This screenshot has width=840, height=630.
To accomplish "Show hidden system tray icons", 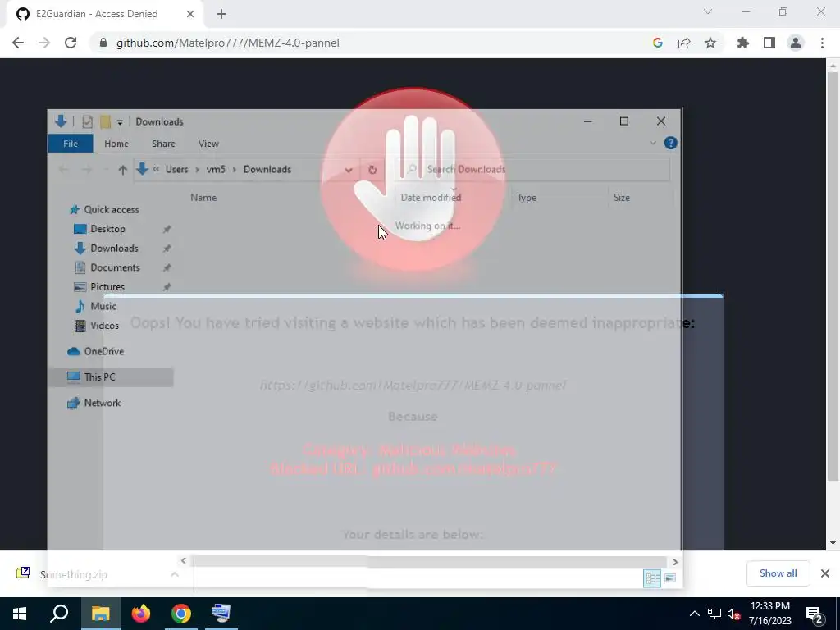I will pos(694,614).
